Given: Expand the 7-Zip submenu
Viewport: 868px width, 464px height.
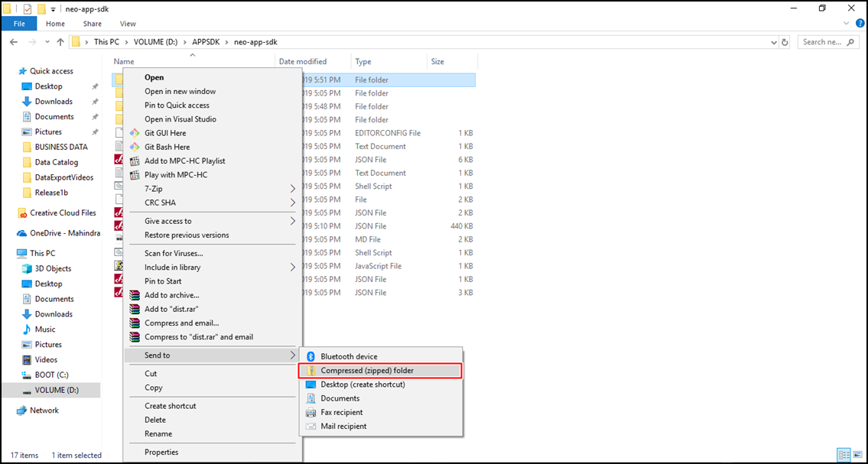Looking at the screenshot, I should 293,189.
